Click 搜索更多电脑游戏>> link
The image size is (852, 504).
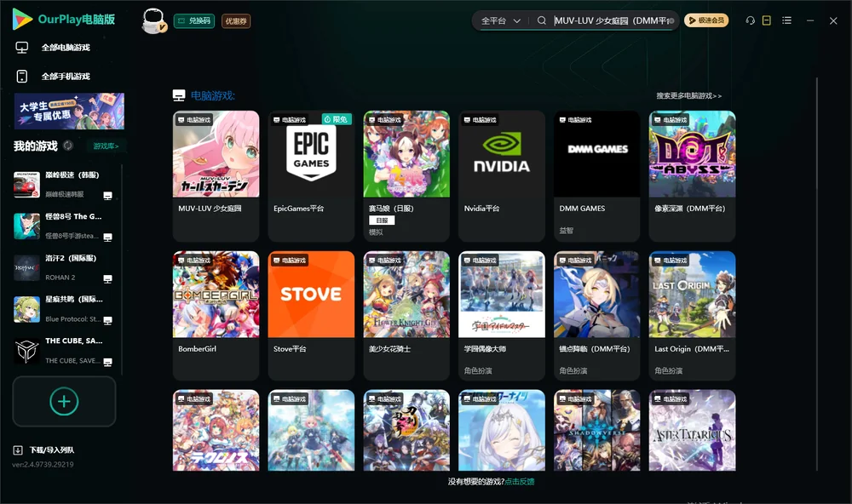689,96
